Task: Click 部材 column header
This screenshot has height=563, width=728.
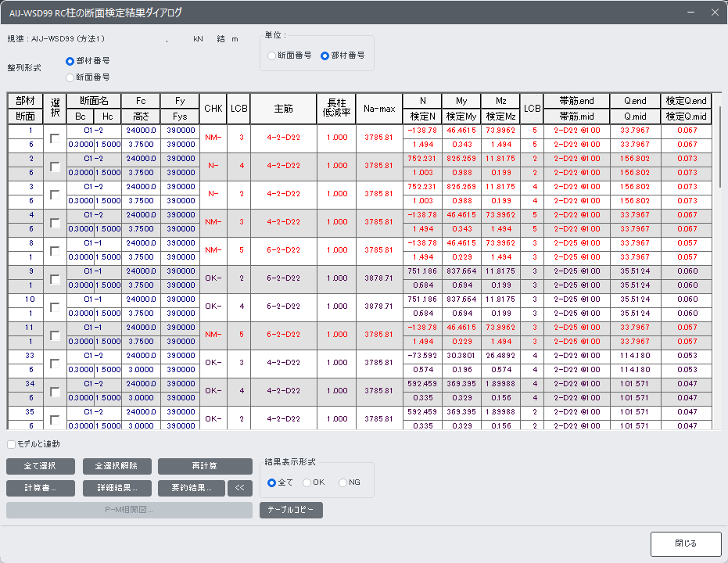Action: tap(25, 101)
